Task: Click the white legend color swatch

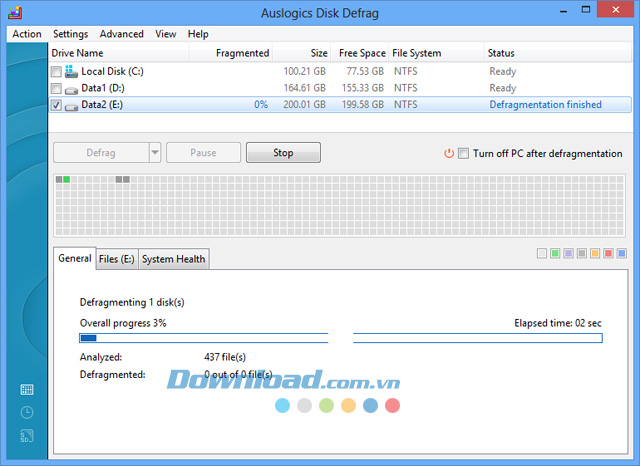Action: point(542,253)
